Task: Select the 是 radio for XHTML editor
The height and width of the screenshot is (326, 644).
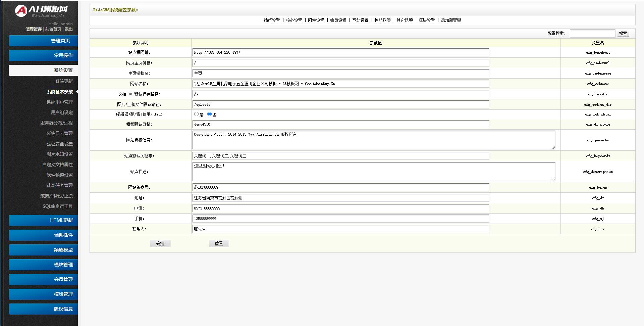Action: 196,114
